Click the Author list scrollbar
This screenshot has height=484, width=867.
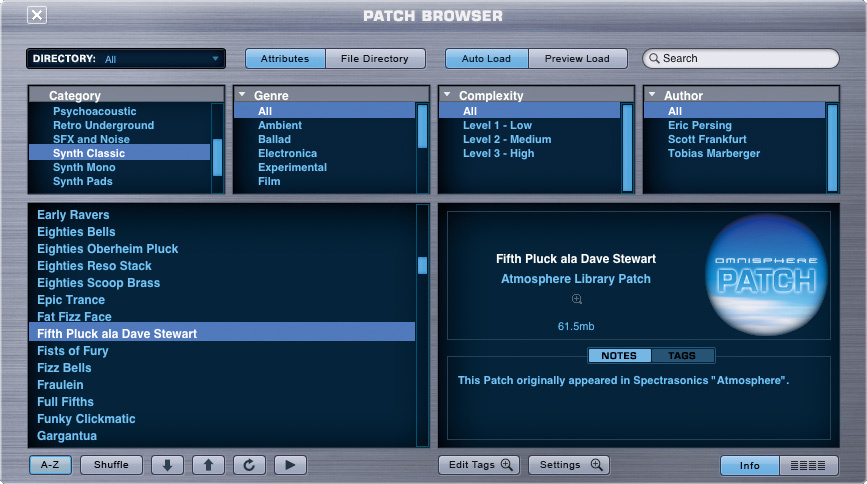point(833,148)
